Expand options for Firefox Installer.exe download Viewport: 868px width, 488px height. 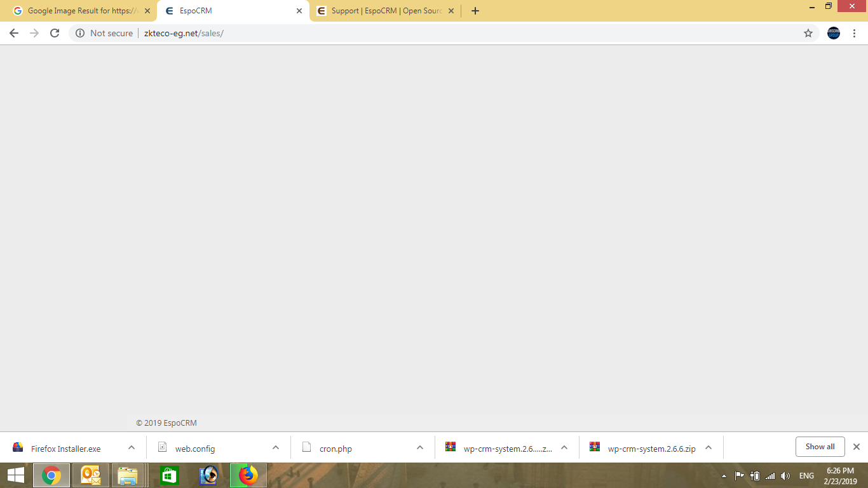pos(132,447)
